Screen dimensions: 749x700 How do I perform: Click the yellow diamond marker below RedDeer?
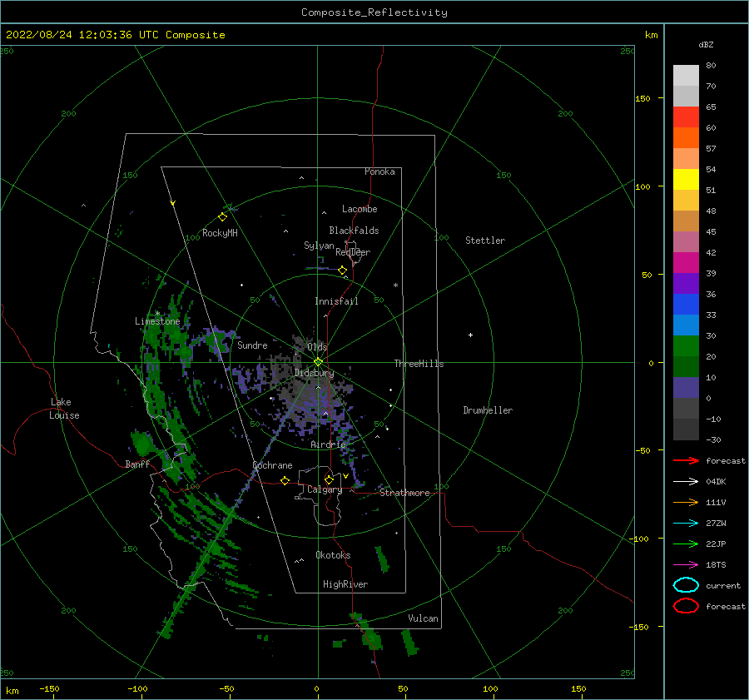342,271
